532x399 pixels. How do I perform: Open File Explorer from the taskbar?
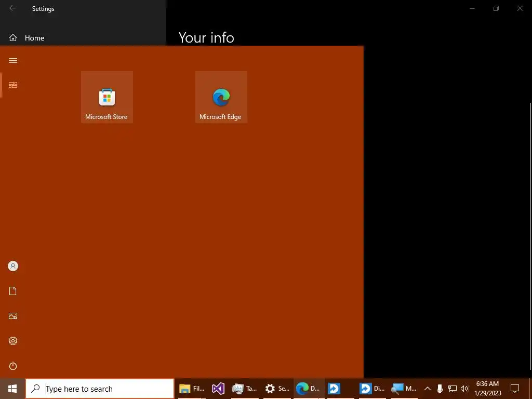click(x=192, y=389)
